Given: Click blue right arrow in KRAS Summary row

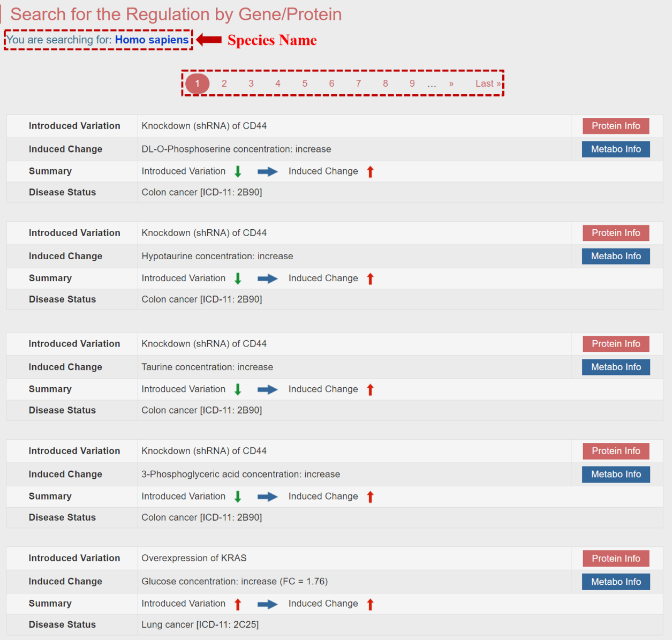Looking at the screenshot, I should click(267, 604).
